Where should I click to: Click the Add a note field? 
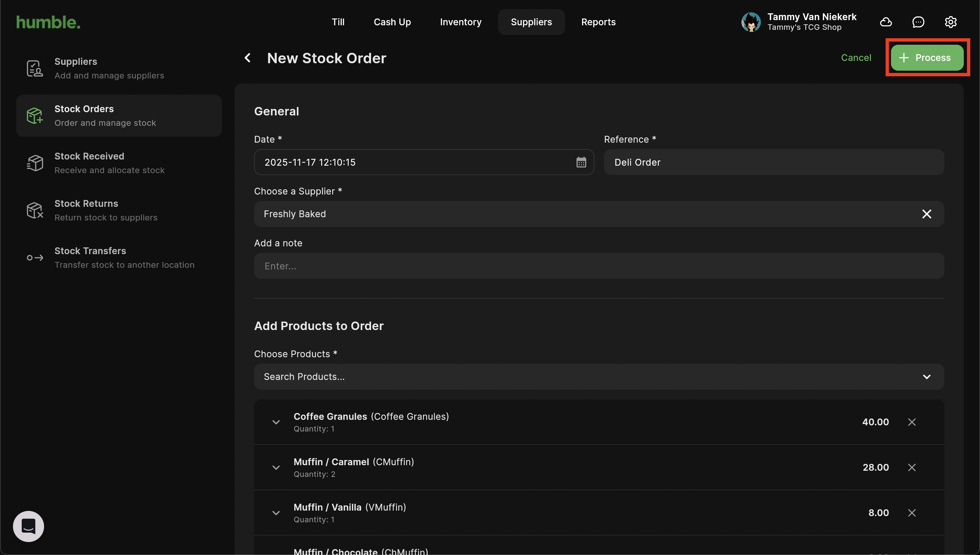(599, 266)
